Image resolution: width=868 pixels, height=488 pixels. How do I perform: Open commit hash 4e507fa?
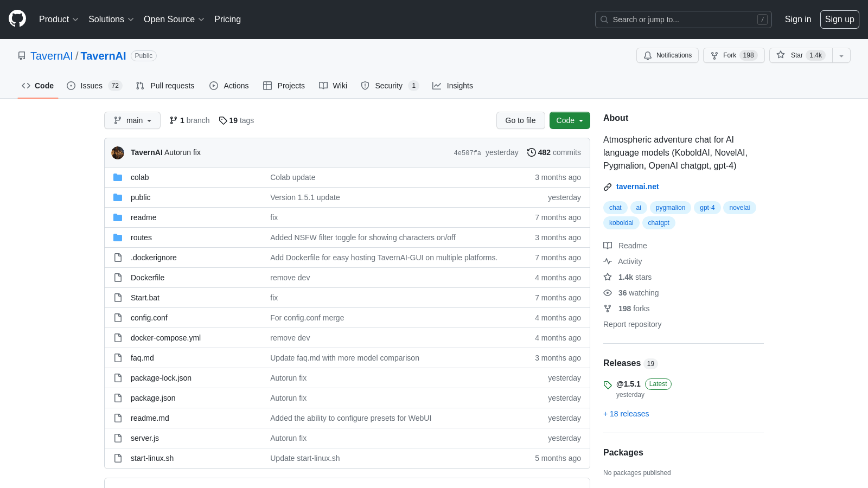click(x=467, y=153)
